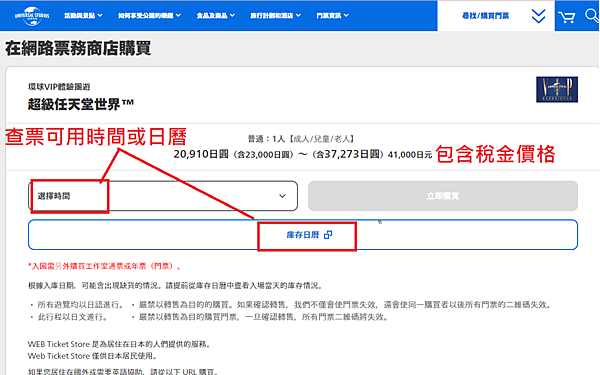Click the VIP Experience thumbnail image

point(557,90)
